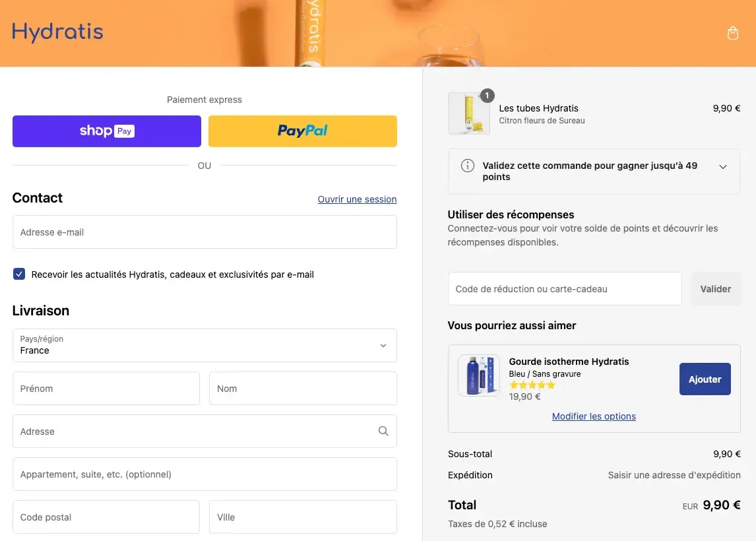Focus the Ville field

pyautogui.click(x=303, y=517)
